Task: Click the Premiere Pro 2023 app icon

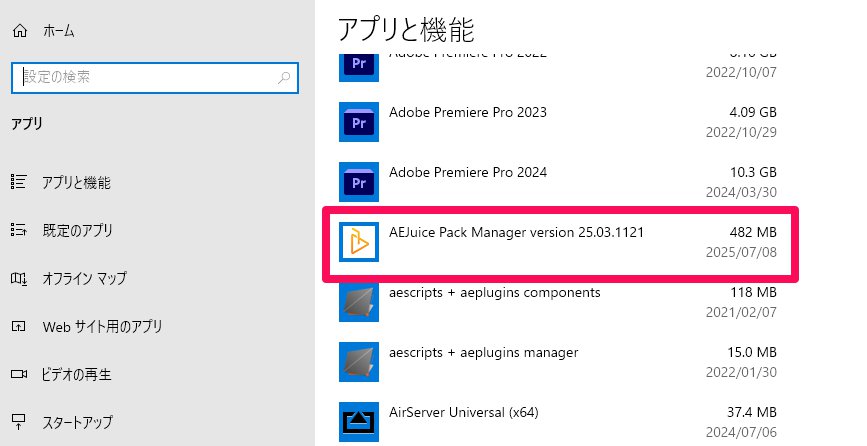Action: tap(359, 122)
